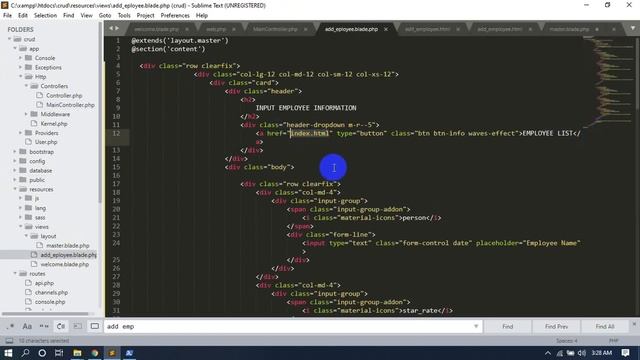Toggle case sensitive search (Aa)
The width and height of the screenshot is (640, 360).
click(x=27, y=327)
